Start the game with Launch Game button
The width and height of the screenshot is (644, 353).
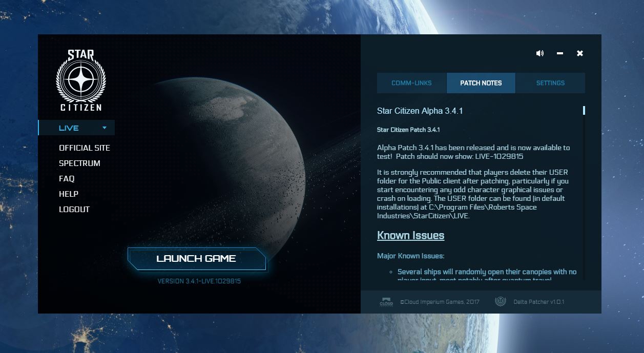pyautogui.click(x=196, y=258)
